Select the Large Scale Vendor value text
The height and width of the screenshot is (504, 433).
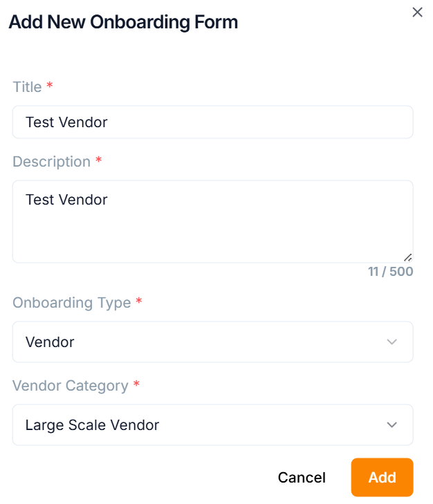[x=92, y=425]
